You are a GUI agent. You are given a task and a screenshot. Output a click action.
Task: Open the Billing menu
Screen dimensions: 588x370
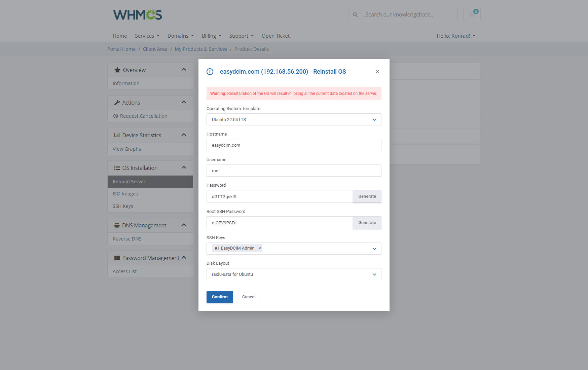click(x=212, y=36)
